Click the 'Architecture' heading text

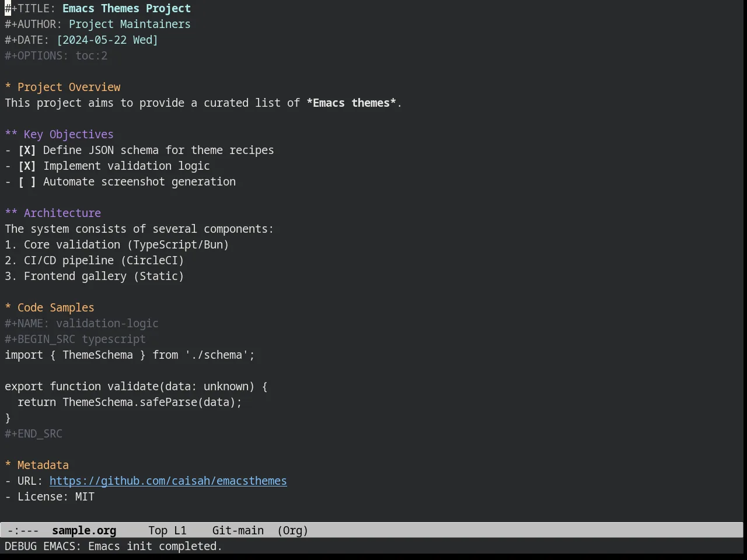coord(62,213)
